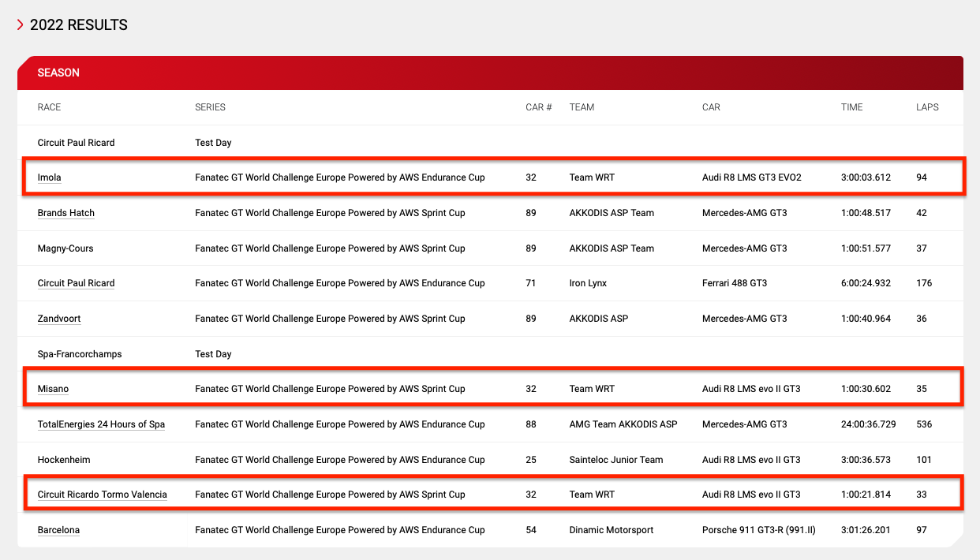This screenshot has width=980, height=560.
Task: Click the Ferrari 488 GT3 car cell
Action: coord(735,283)
